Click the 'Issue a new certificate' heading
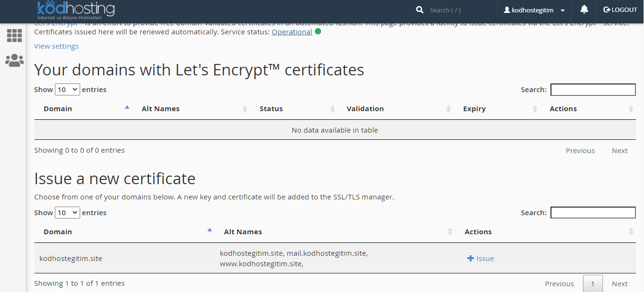Image resolution: width=644 pixels, height=292 pixels. (115, 178)
